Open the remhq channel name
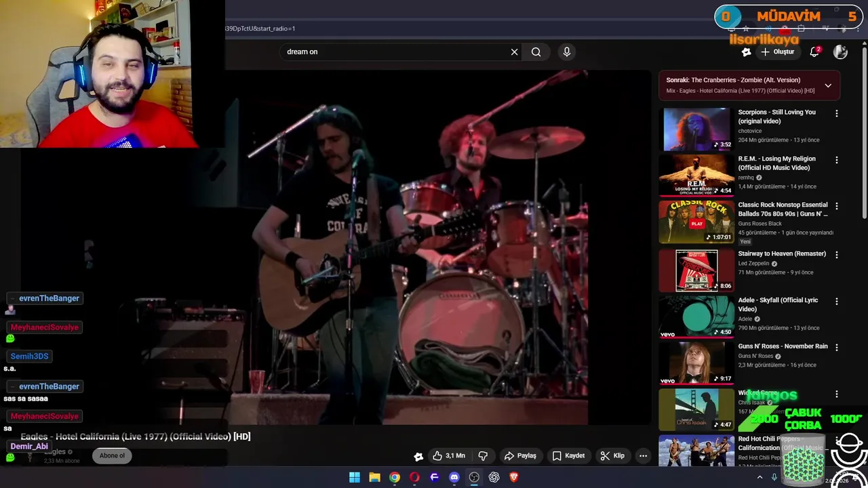Viewport: 868px width, 488px height. point(746,178)
